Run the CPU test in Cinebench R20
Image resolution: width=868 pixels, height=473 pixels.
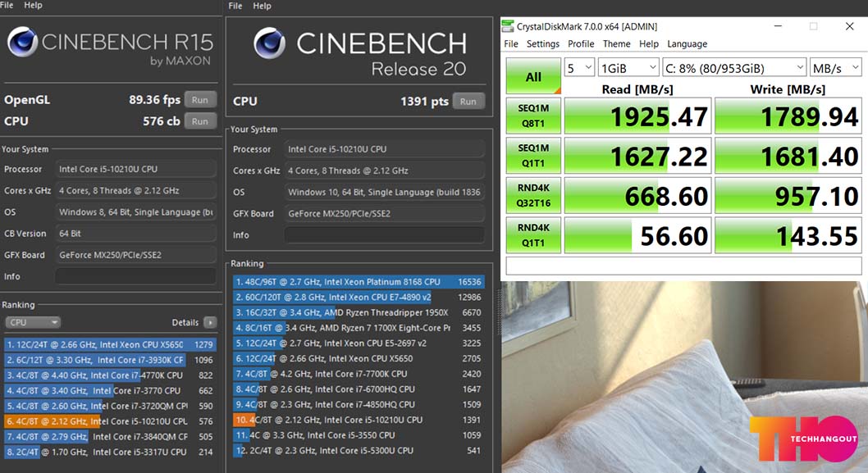coord(468,101)
